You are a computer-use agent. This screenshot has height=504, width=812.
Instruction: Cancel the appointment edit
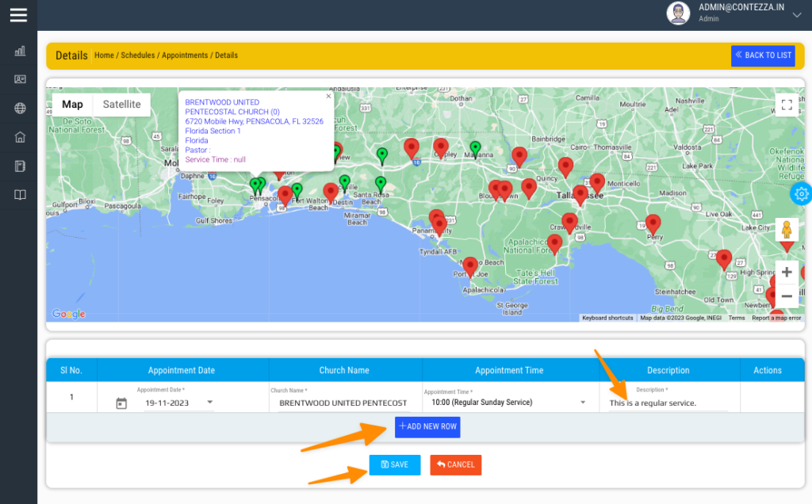(456, 464)
